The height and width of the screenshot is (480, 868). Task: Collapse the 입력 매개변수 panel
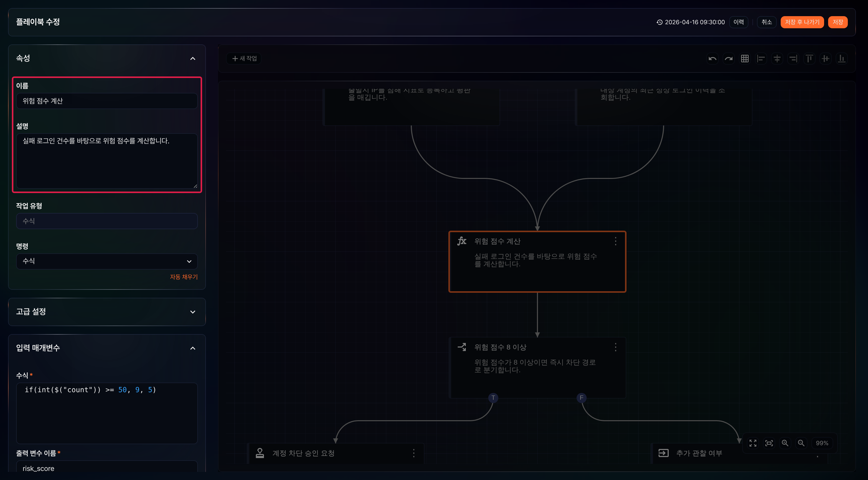pyautogui.click(x=193, y=348)
